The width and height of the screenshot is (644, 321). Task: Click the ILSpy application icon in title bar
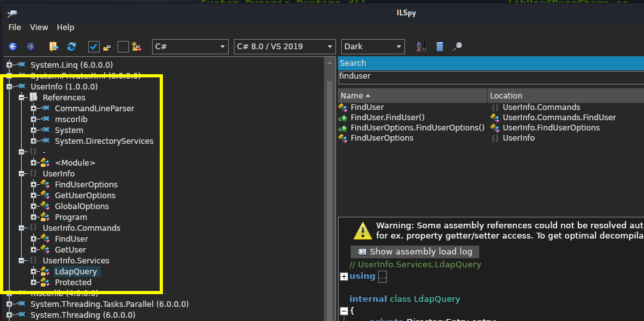[x=12, y=13]
